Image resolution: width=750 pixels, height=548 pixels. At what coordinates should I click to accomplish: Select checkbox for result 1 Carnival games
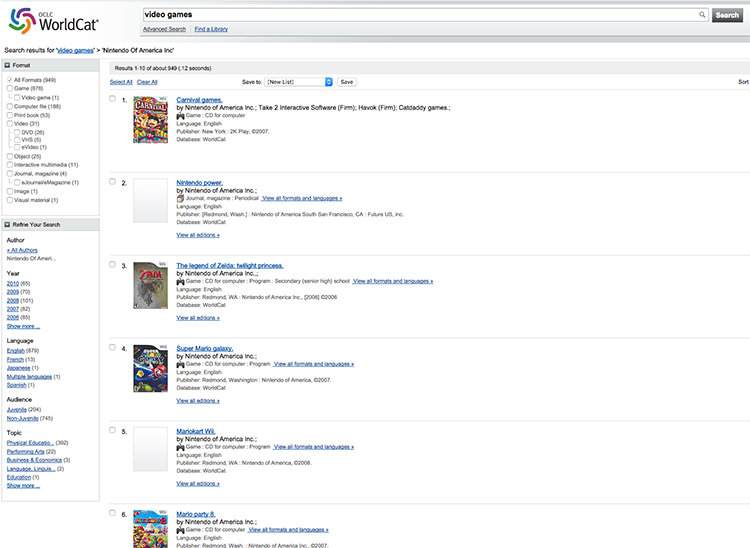[x=112, y=99]
